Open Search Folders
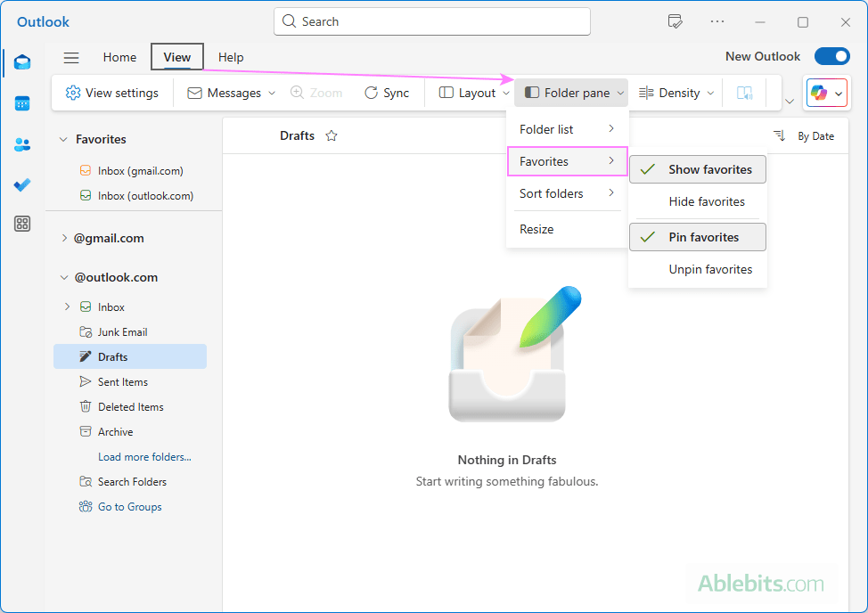The image size is (868, 613). (x=130, y=482)
